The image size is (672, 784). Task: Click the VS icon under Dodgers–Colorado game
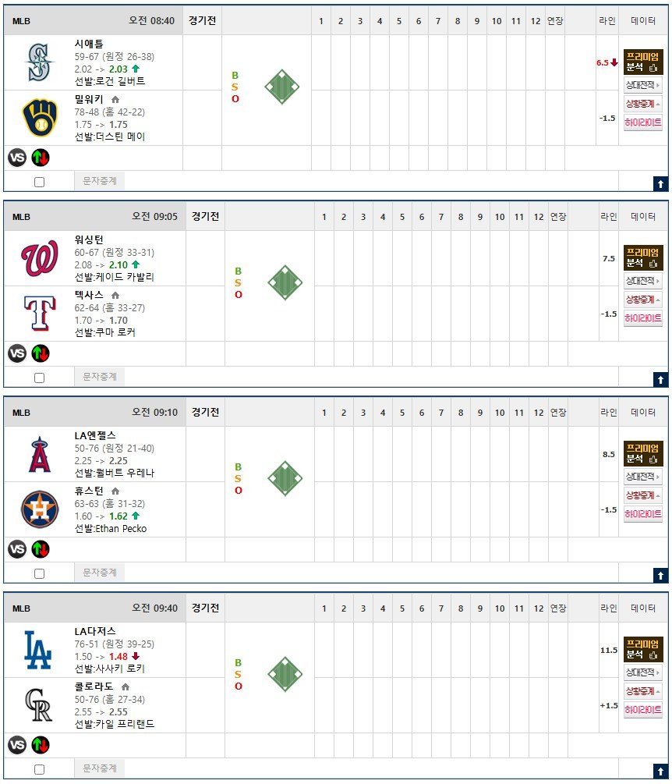17,745
